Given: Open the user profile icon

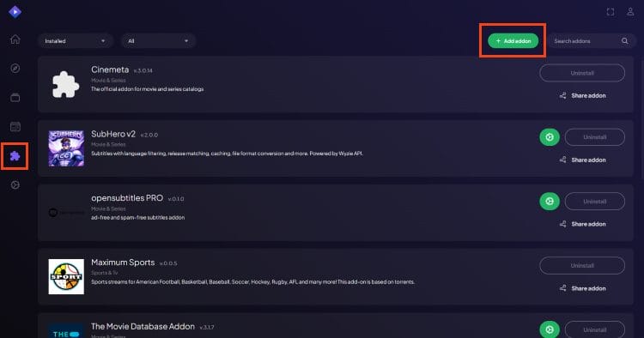Looking at the screenshot, I should (630, 12).
